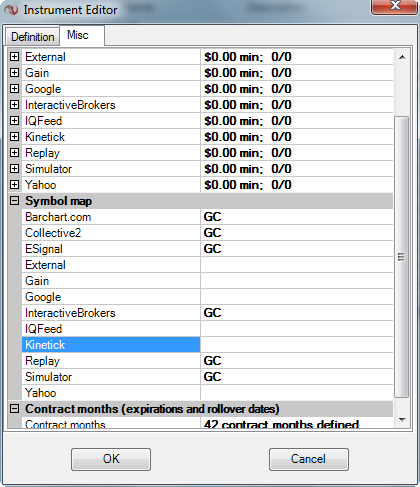Screen dimensions: 420x487
Task: Click the empty Google symbol value field
Action: point(297,297)
